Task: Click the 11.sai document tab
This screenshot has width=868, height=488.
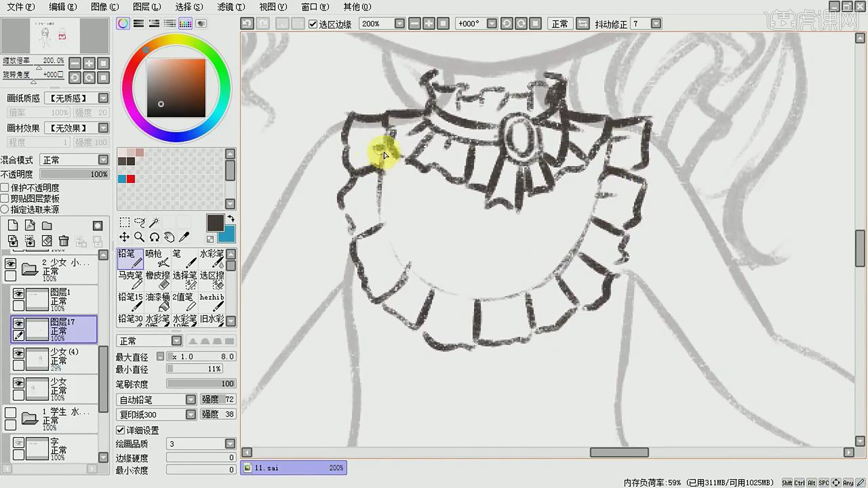Action: (x=294, y=468)
